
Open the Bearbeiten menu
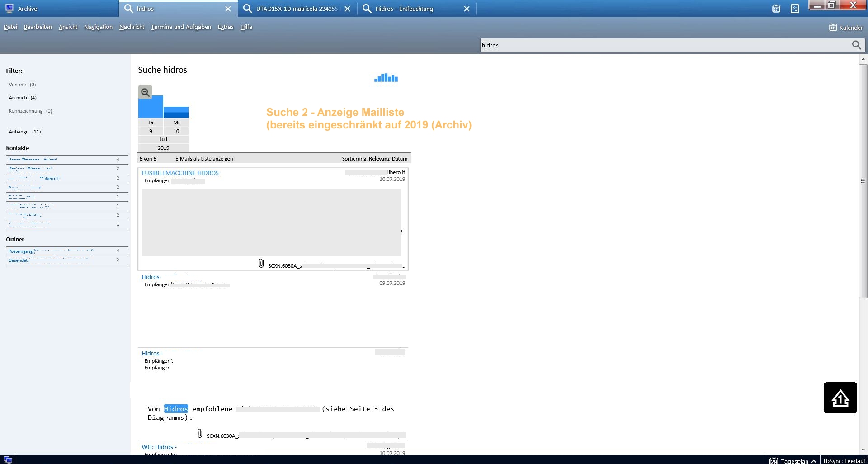click(x=38, y=27)
